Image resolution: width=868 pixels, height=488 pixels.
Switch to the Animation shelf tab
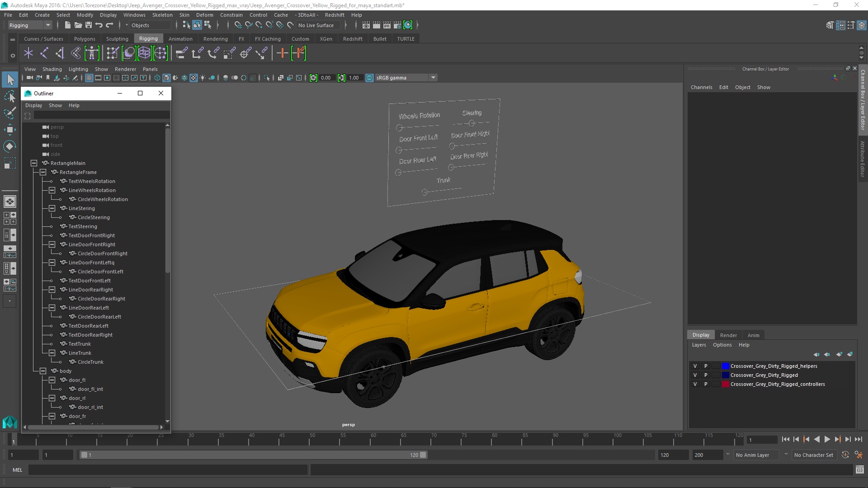tap(180, 39)
